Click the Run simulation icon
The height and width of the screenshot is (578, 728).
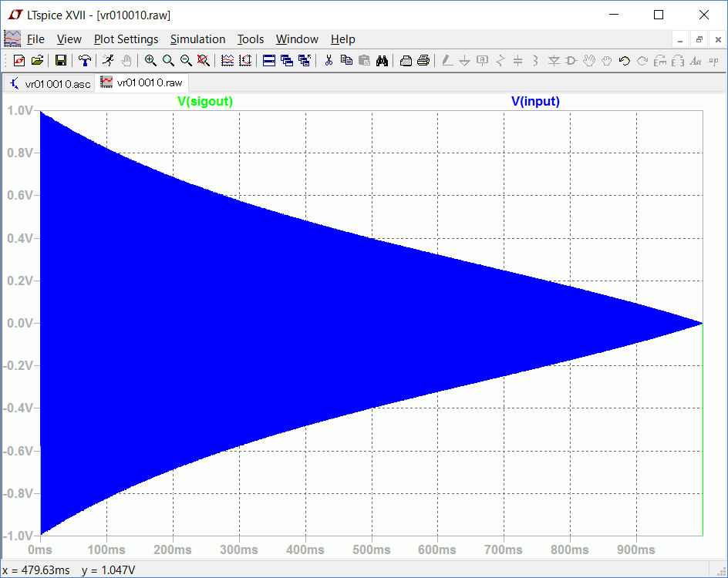click(109, 60)
